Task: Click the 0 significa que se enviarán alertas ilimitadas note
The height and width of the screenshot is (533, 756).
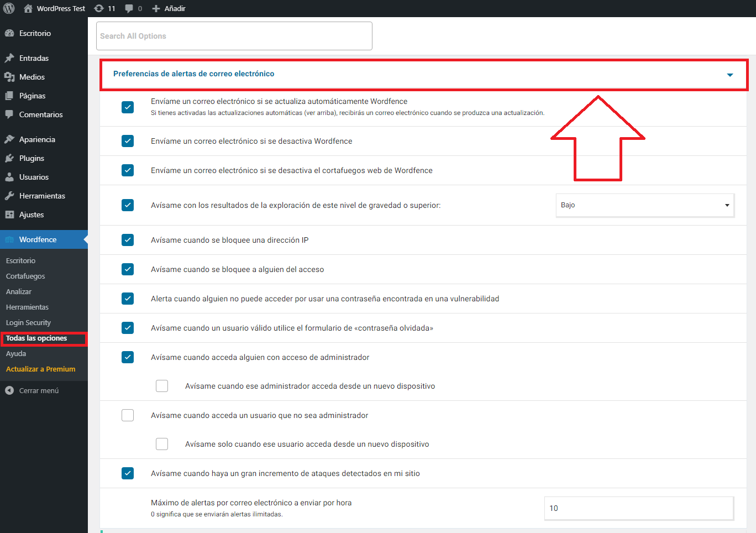Action: pyautogui.click(x=217, y=514)
